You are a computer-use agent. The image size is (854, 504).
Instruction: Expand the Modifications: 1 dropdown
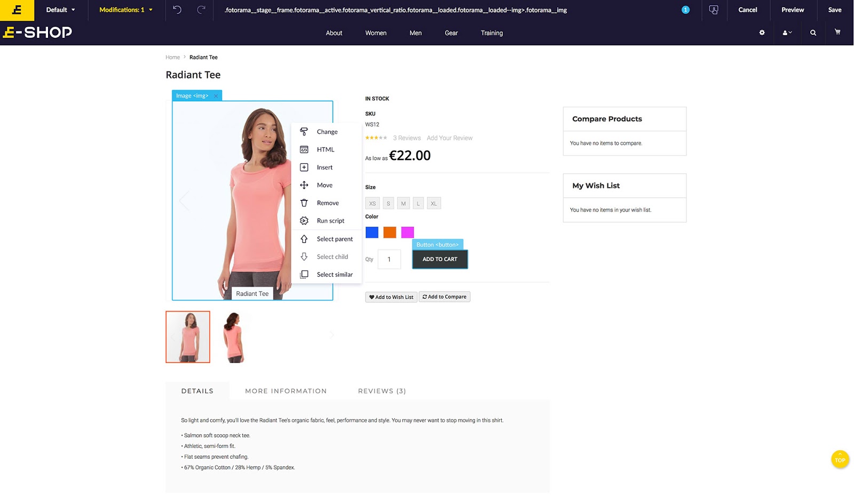tap(126, 10)
